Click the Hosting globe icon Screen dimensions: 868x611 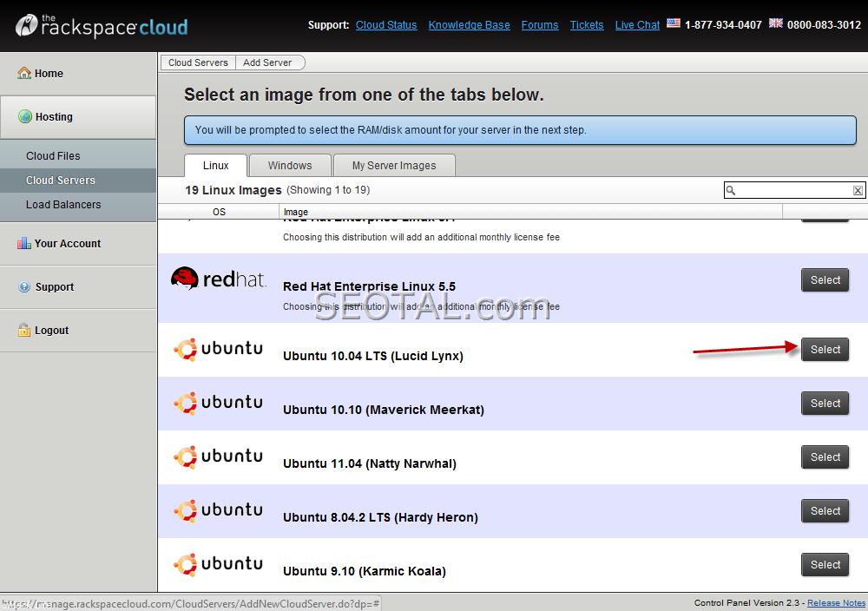point(25,116)
